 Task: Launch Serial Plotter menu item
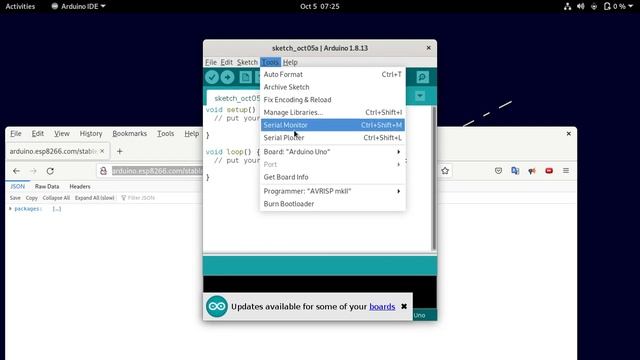[333, 138]
